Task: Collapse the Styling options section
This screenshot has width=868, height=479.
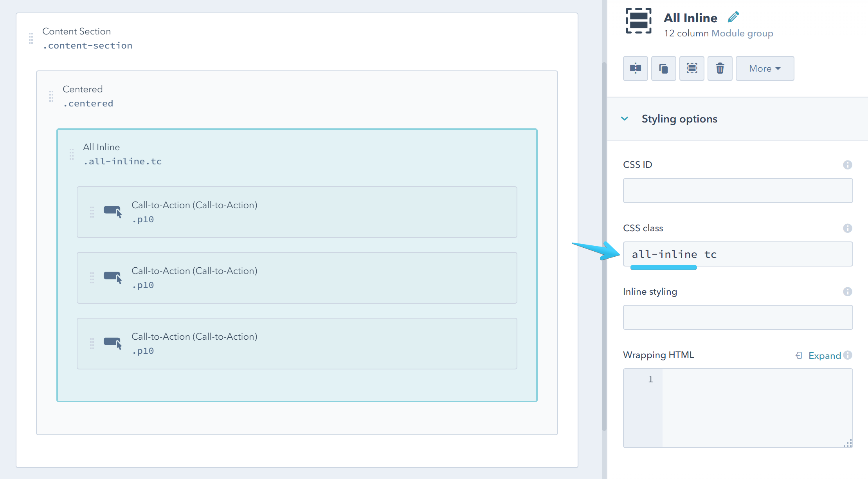Action: point(625,119)
